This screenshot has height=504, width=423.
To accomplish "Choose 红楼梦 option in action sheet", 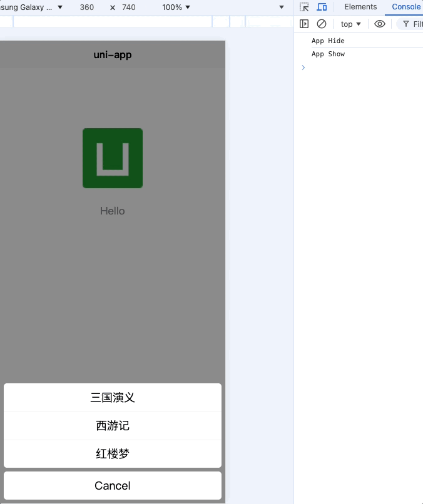I will pyautogui.click(x=113, y=454).
